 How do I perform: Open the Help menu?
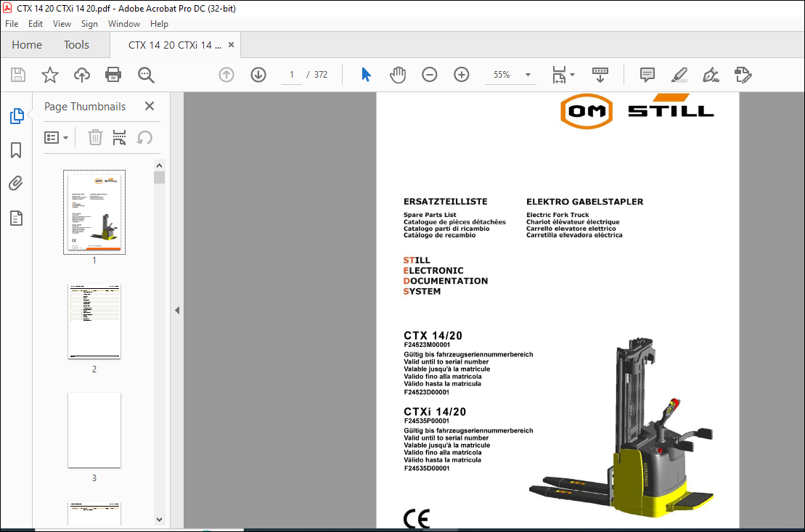[159, 24]
